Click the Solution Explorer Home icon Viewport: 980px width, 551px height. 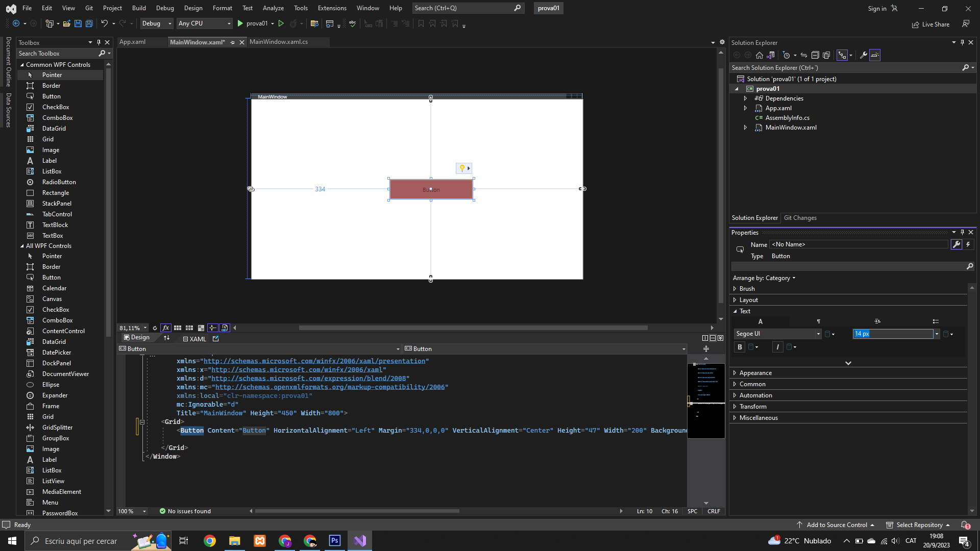pos(759,55)
